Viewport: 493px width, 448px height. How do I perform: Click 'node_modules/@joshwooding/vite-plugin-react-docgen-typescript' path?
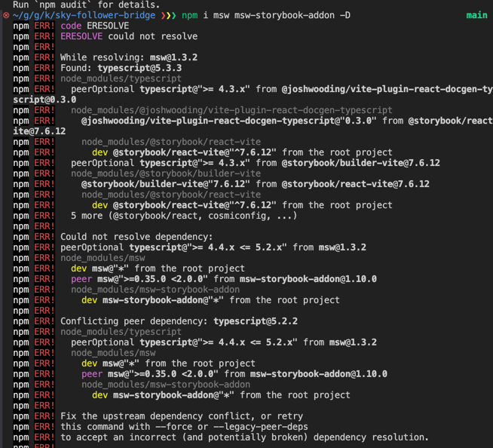pos(231,110)
